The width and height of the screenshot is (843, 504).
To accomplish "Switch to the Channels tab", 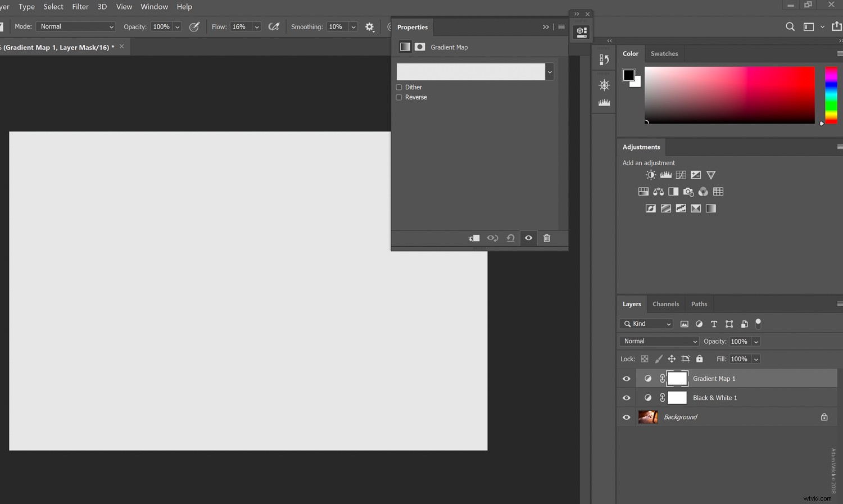I will click(665, 304).
